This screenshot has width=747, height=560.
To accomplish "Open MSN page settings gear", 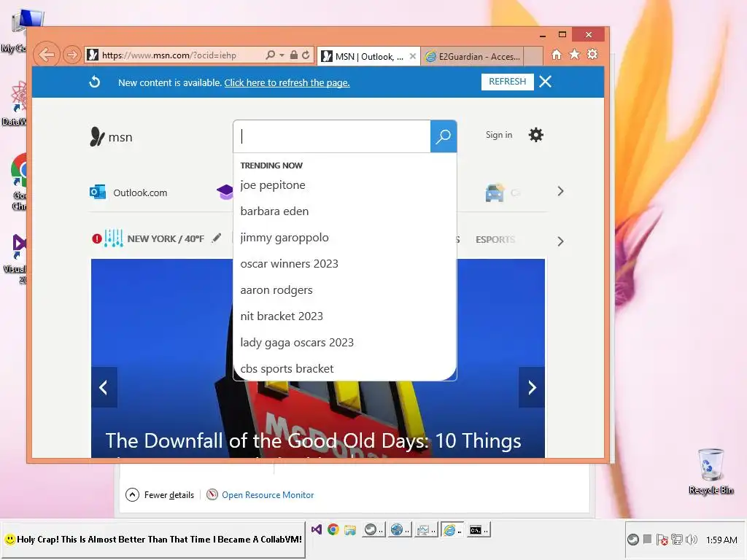I will point(536,135).
